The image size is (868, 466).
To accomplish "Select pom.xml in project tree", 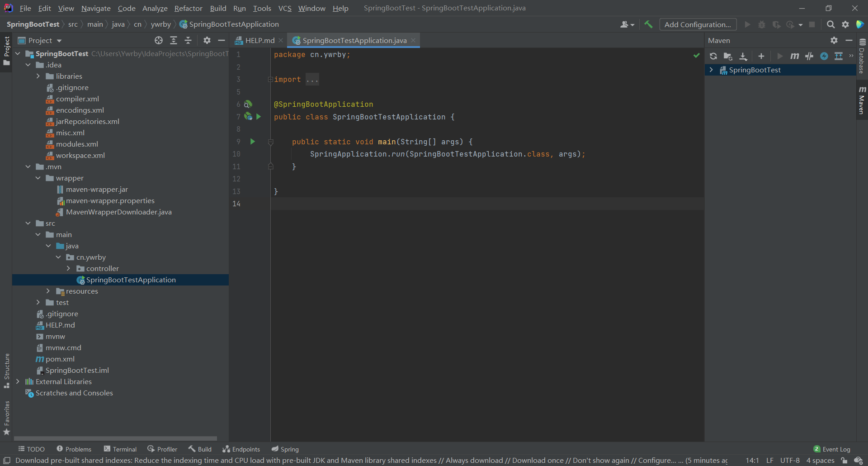I will [60, 359].
